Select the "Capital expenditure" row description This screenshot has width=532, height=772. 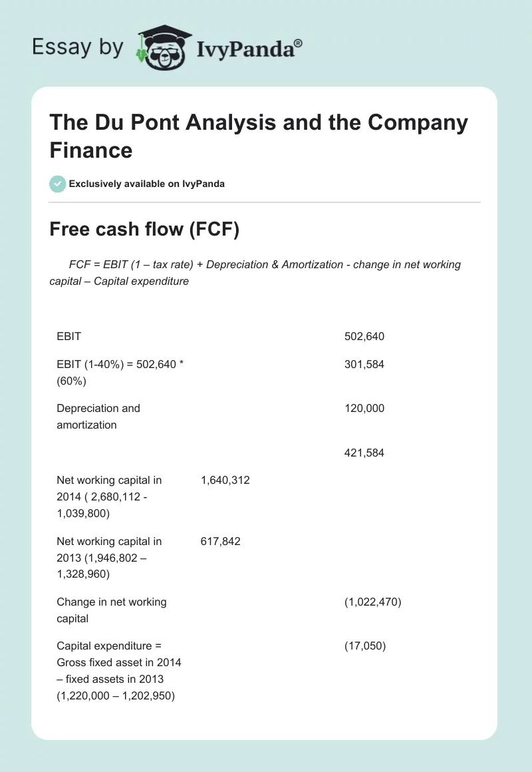click(x=119, y=671)
